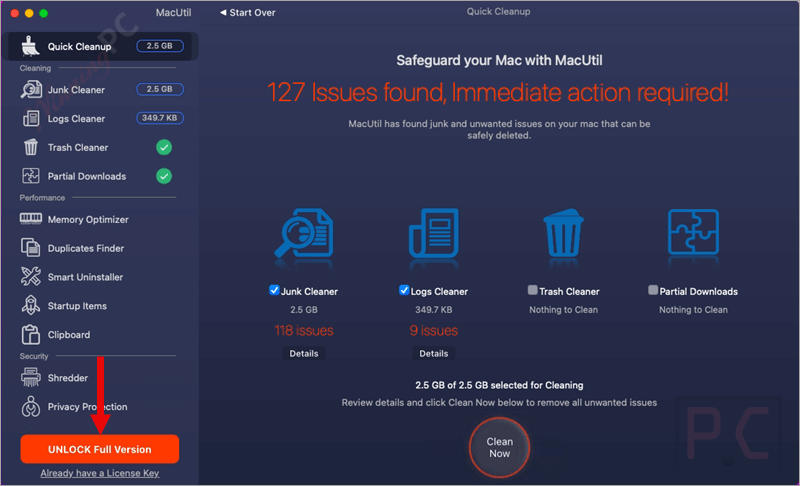Uncheck the Logs Cleaner checkbox
This screenshot has width=800, height=486.
click(x=404, y=290)
